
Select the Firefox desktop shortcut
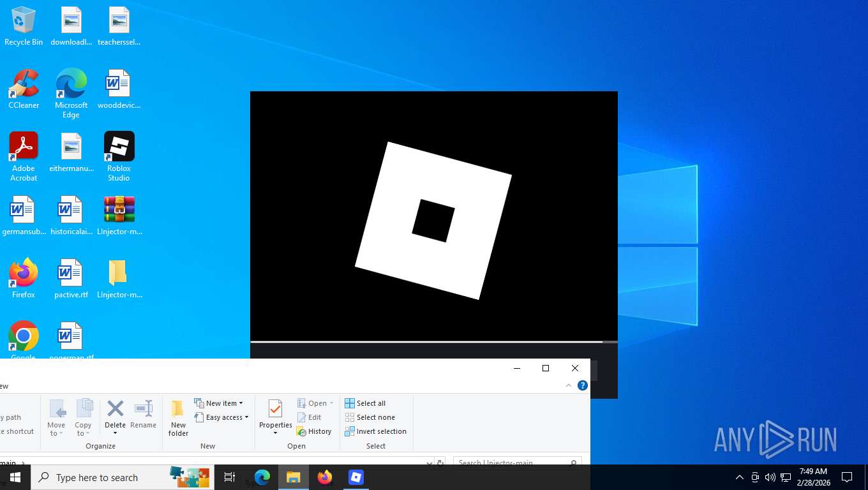pos(24,279)
